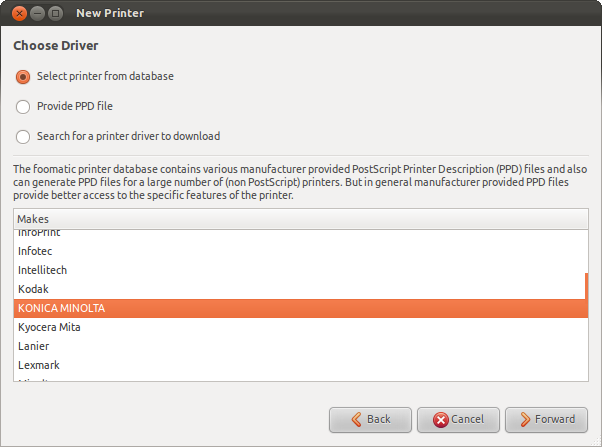Click the Makes column header
Image resolution: width=602 pixels, height=447 pixels.
click(300, 218)
